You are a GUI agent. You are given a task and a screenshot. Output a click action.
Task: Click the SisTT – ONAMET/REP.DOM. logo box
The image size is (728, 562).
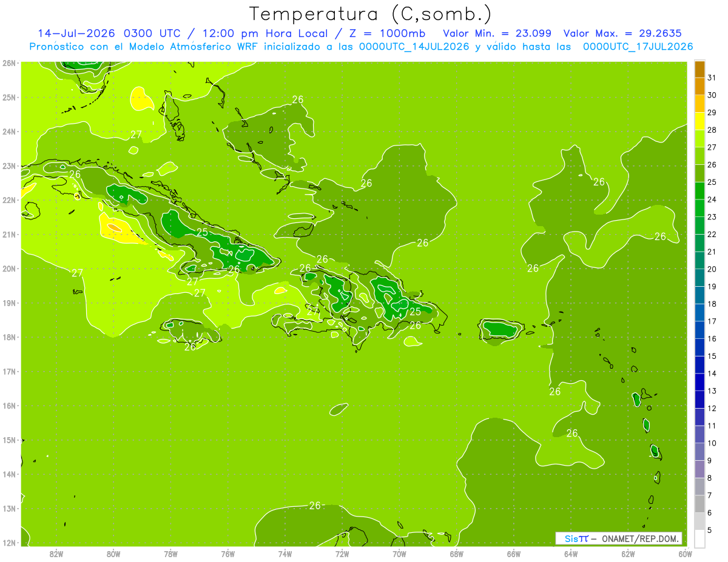tap(618, 538)
